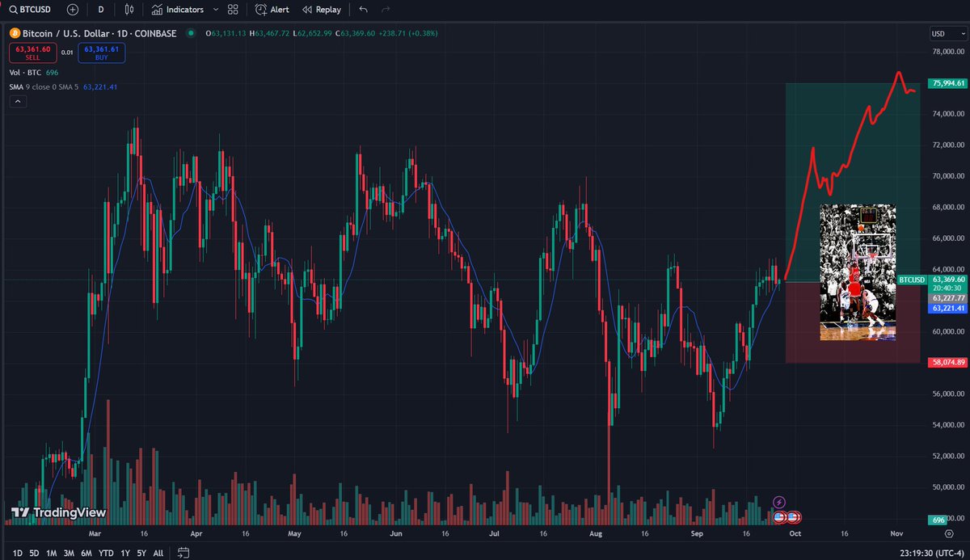This screenshot has width=970, height=560.
Task: Open the candlestick chart style menu
Action: click(129, 10)
